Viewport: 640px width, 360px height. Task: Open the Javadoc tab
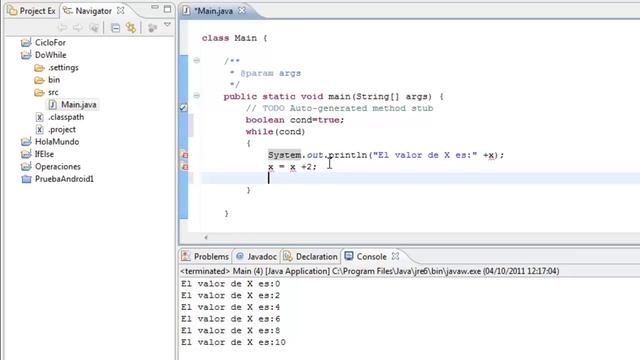click(x=257, y=256)
